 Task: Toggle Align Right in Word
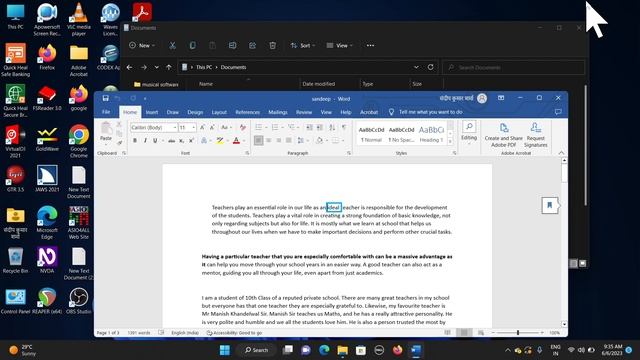[x=278, y=140]
